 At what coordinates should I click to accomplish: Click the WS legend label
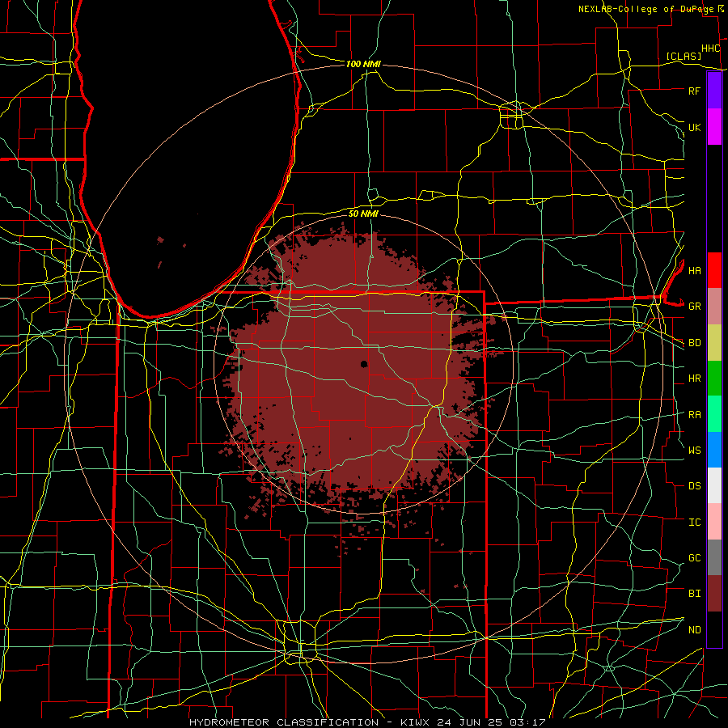[694, 451]
